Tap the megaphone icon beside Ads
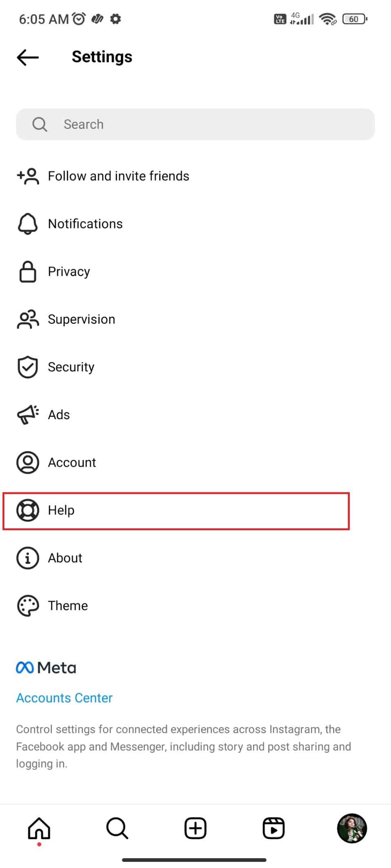The height and width of the screenshot is (868, 391). point(28,415)
